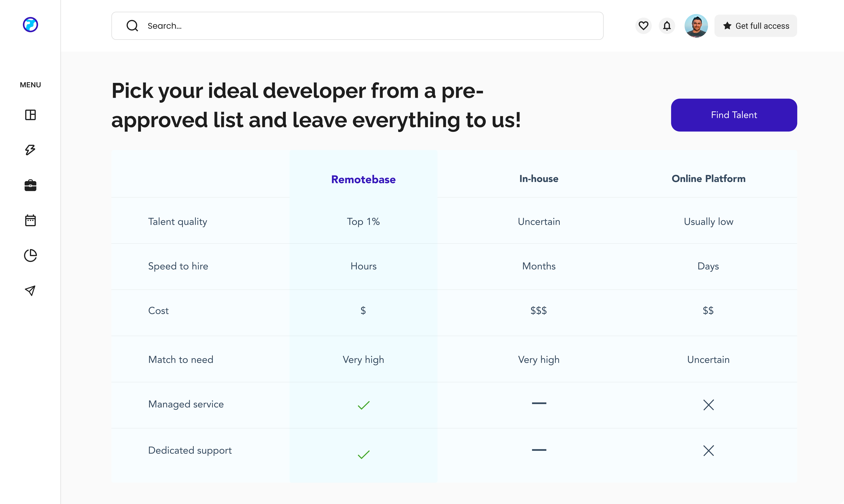Click the green check for Managed service
This screenshot has width=844, height=504.
pyautogui.click(x=363, y=405)
